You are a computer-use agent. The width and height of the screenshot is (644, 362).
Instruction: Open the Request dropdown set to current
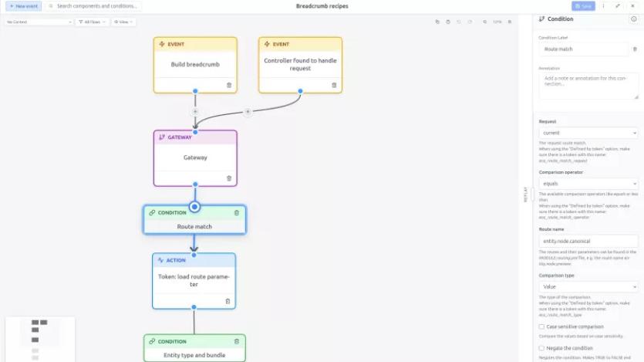point(588,133)
